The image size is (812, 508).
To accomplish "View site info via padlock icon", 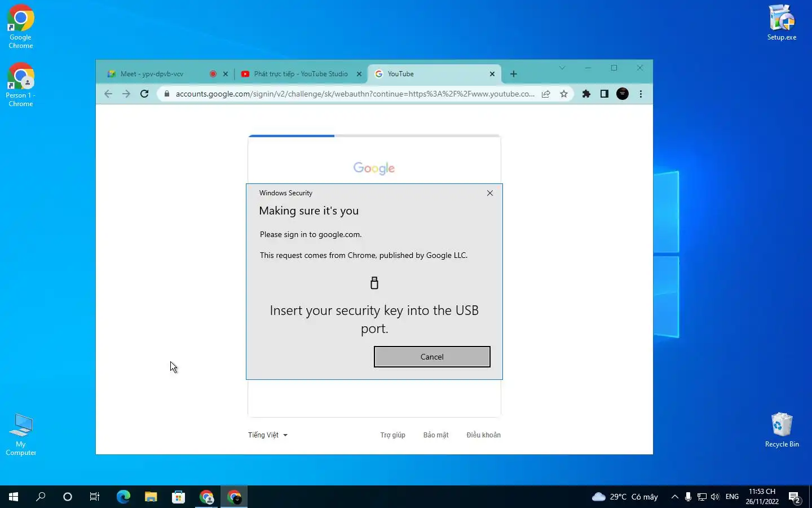I will (x=167, y=94).
